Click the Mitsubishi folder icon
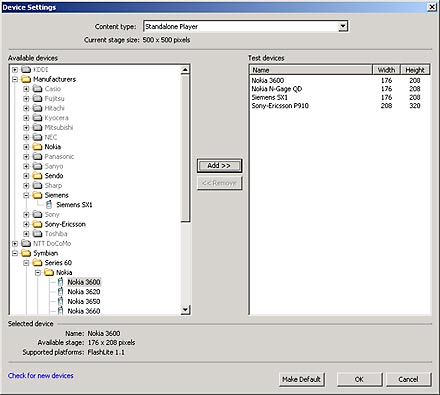The width and height of the screenshot is (440, 395). [x=38, y=128]
